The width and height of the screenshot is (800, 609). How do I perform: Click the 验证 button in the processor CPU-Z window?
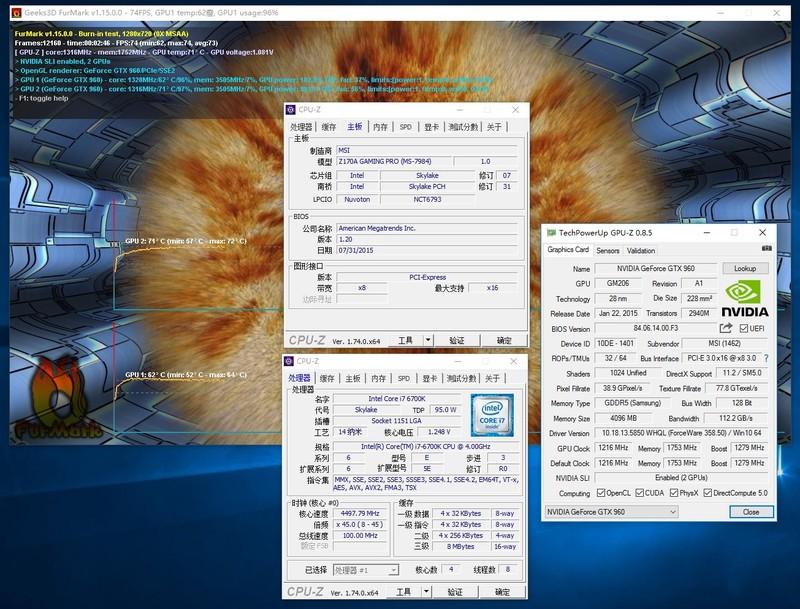[x=455, y=592]
